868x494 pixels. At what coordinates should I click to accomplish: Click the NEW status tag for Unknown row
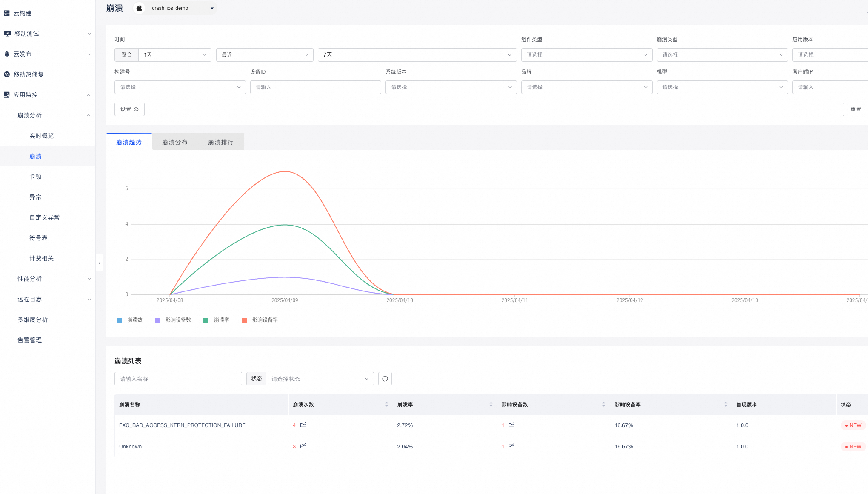853,447
